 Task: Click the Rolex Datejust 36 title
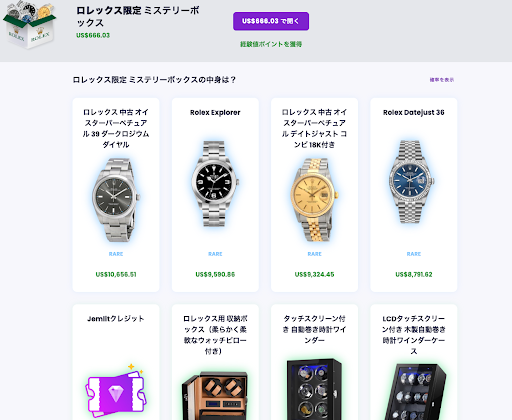414,112
